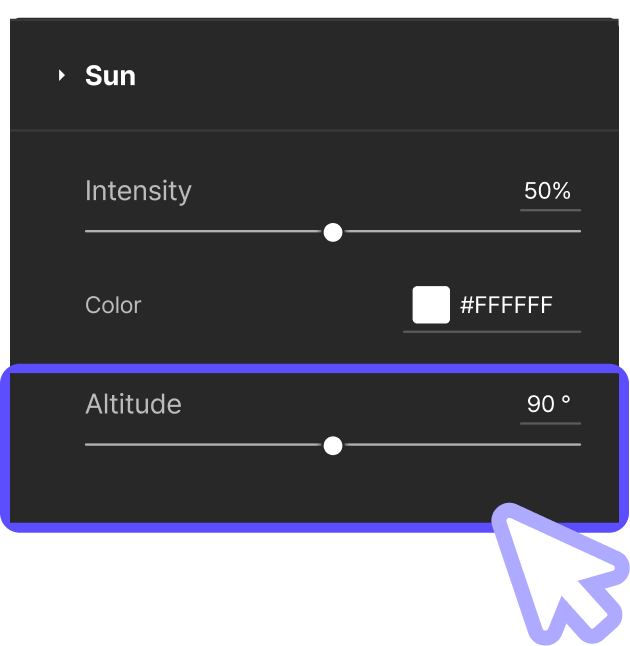Click Altitude slider track left of handle
The height and width of the screenshot is (646, 630).
point(200,445)
